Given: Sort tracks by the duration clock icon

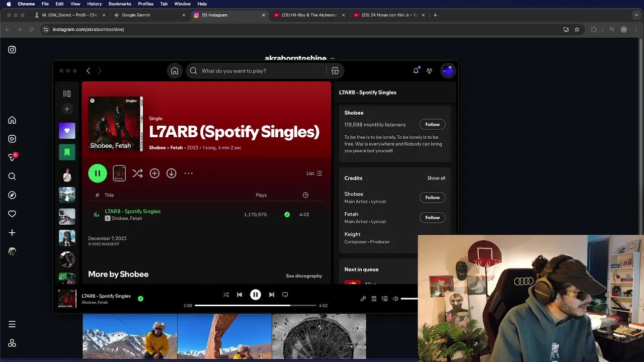Looking at the screenshot, I should tap(305, 195).
